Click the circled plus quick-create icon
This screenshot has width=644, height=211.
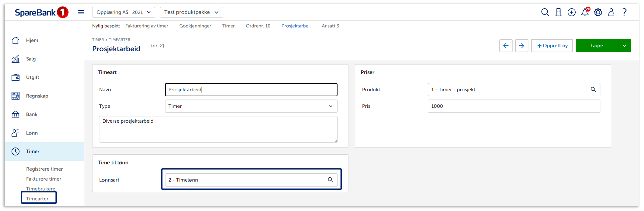click(x=571, y=12)
